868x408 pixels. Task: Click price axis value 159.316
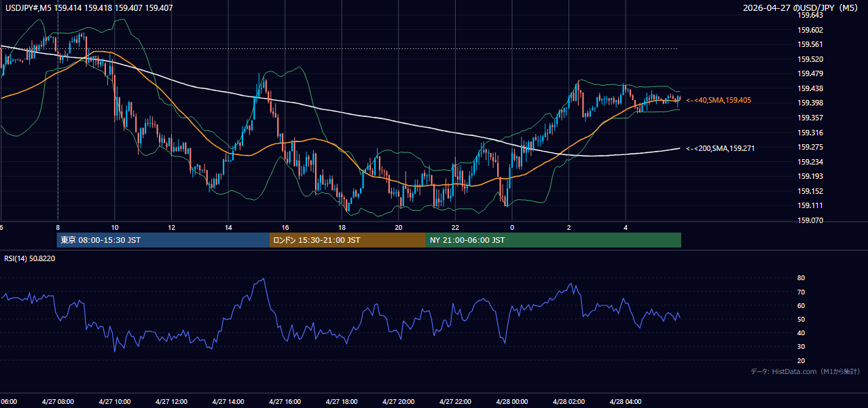coord(811,133)
